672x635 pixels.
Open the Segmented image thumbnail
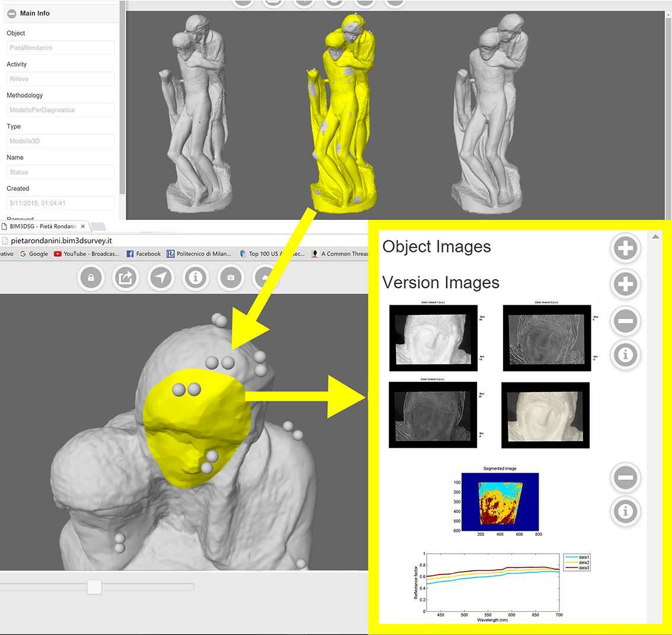[x=500, y=502]
